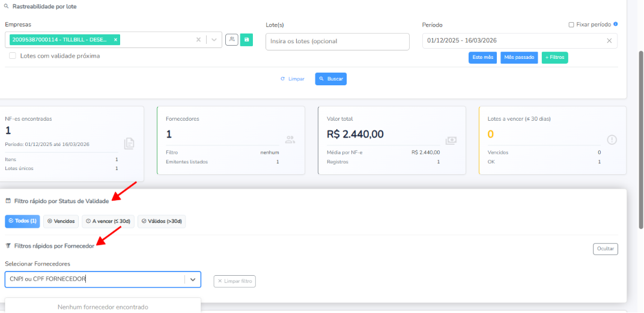644x313 pixels.
Task: Clear the Período date range
Action: click(609, 41)
